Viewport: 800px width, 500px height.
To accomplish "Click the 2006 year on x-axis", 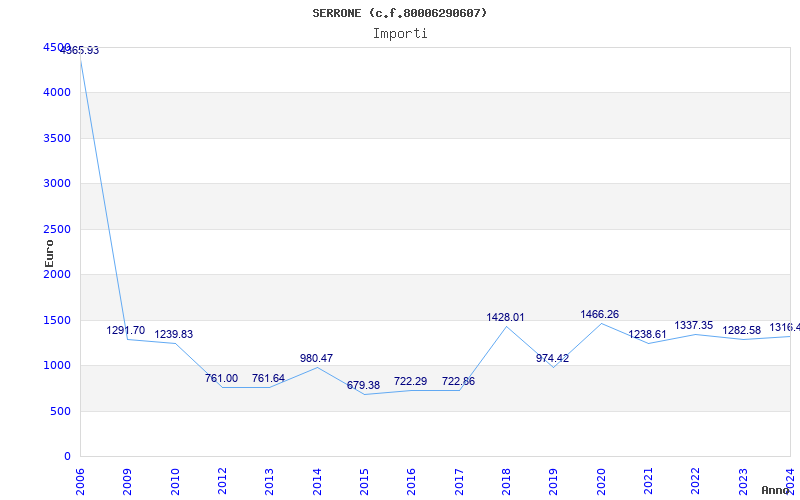I will tap(81, 479).
